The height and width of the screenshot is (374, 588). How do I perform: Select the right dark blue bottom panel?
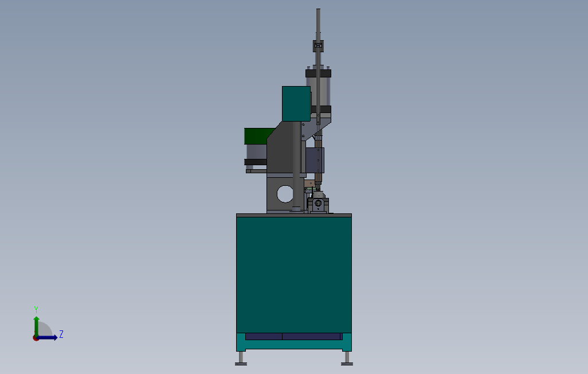pyautogui.click(x=311, y=337)
